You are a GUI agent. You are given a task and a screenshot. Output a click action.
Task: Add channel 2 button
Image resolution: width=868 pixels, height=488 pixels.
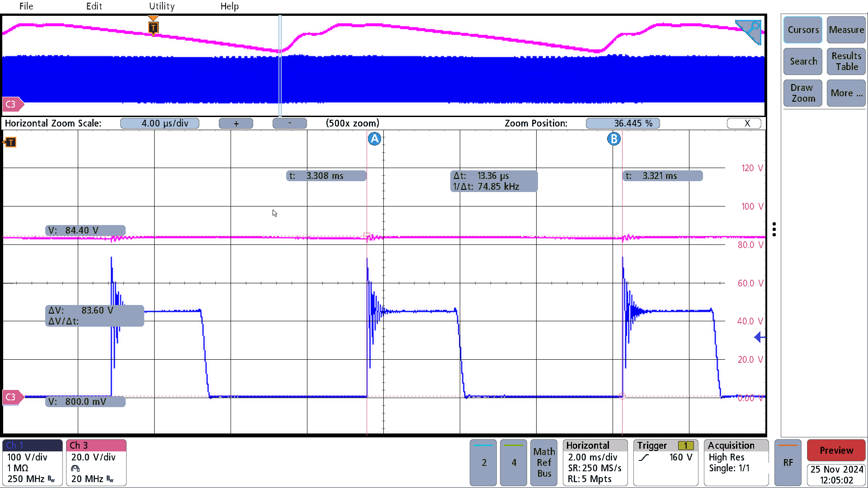pyautogui.click(x=483, y=463)
